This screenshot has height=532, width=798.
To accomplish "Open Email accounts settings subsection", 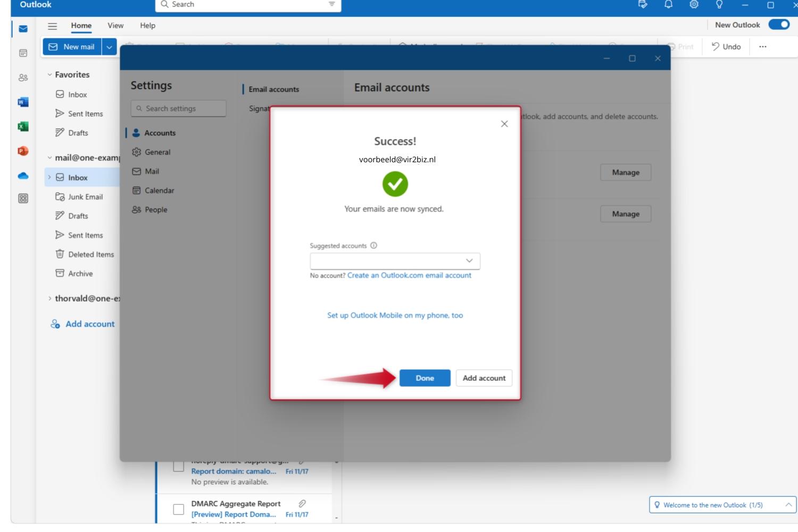I will coord(273,89).
